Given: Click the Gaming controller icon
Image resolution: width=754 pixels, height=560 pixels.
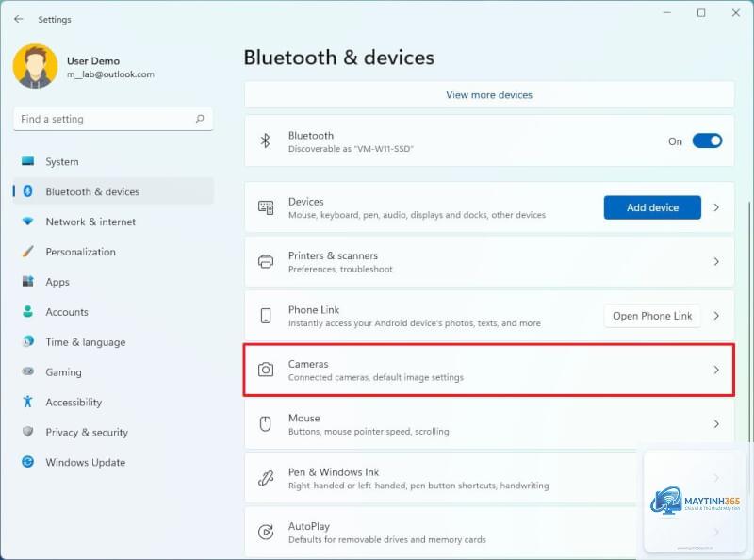Looking at the screenshot, I should click(28, 371).
